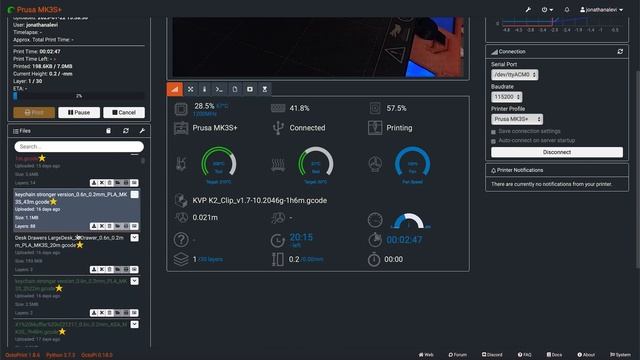640x360 pixels.
Task: Pause the current print
Action: pos(79,112)
